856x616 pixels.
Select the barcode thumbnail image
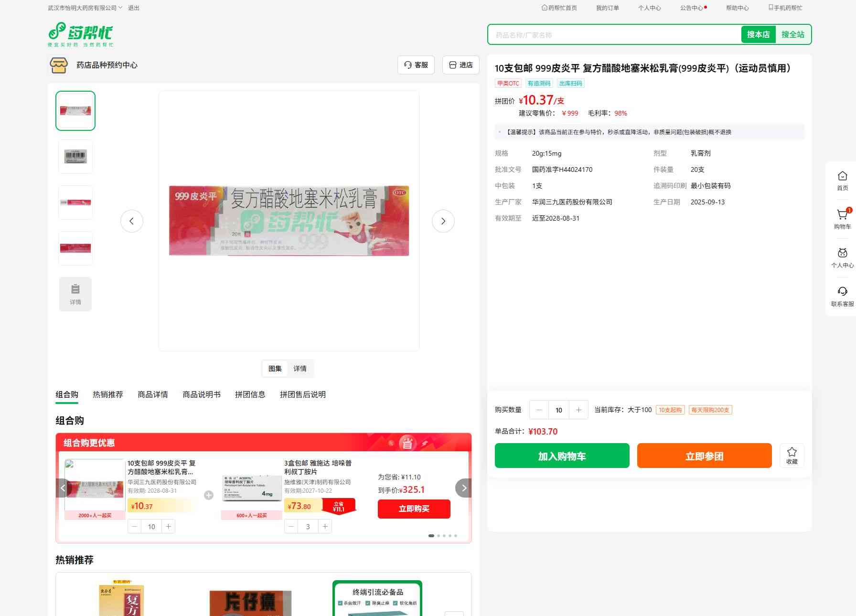(x=75, y=157)
